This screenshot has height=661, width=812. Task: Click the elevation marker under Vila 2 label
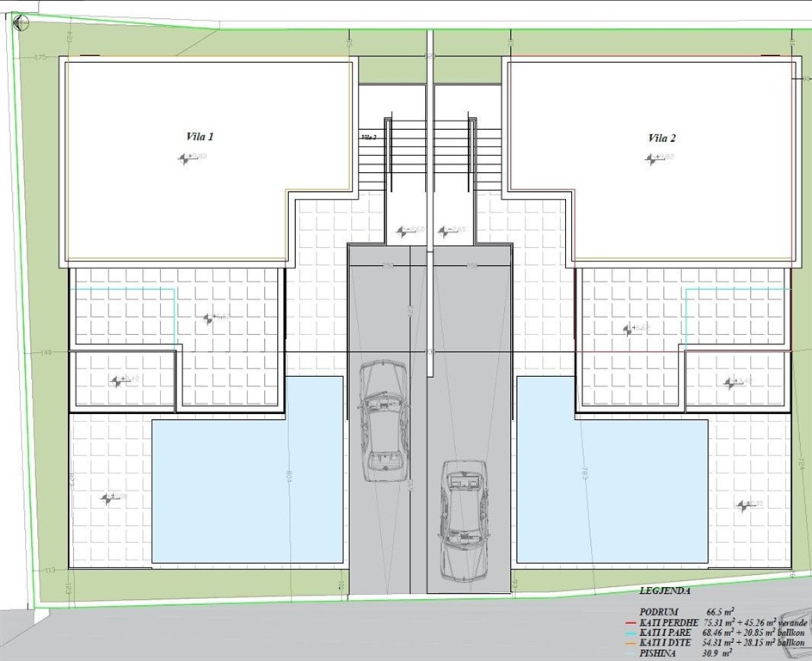[655, 158]
